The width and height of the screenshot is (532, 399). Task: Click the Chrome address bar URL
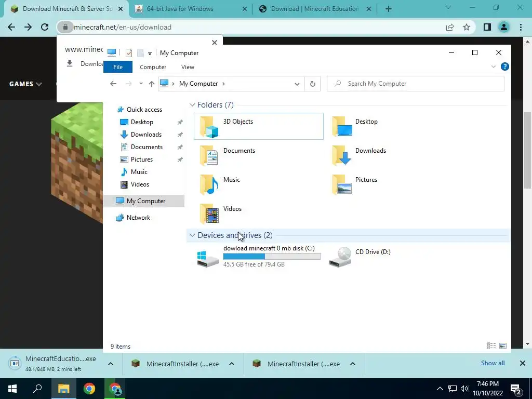[x=123, y=27]
